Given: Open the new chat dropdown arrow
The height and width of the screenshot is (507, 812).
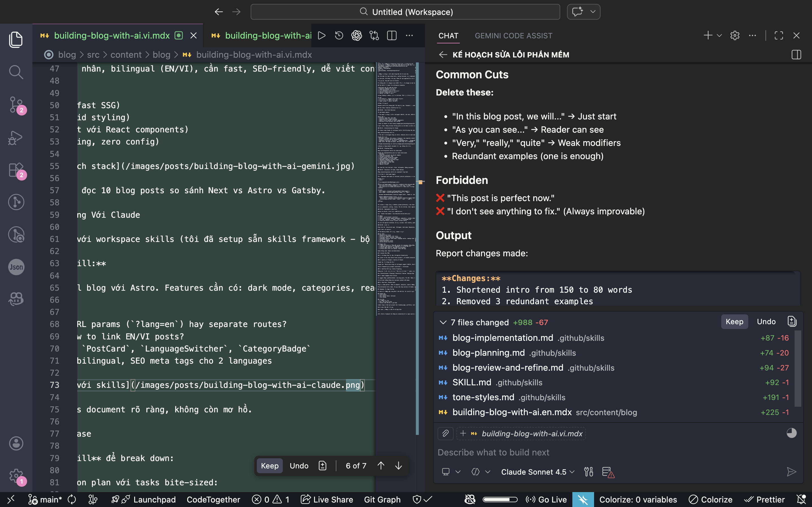Looking at the screenshot, I should [x=719, y=35].
